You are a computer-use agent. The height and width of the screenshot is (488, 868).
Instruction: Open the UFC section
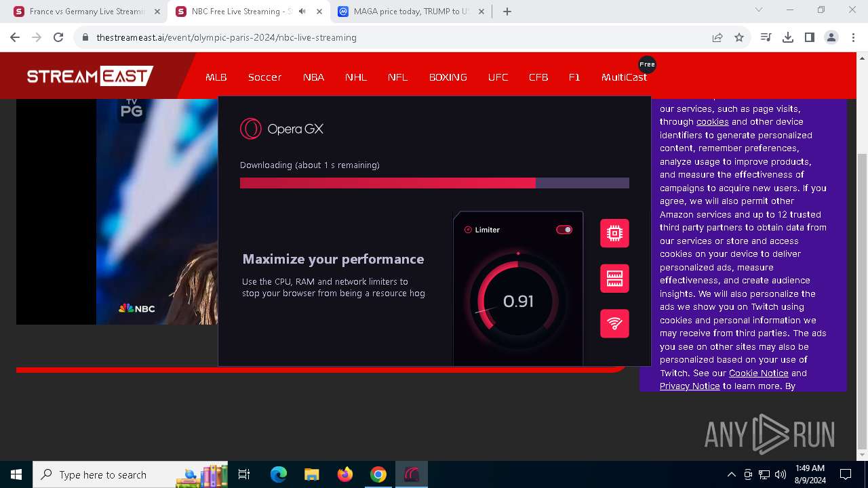tap(498, 77)
